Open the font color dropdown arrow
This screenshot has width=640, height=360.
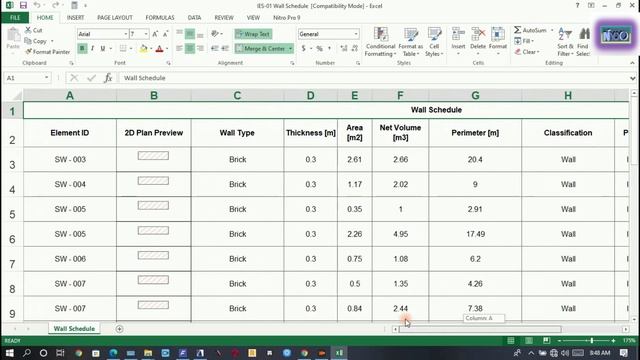tap(167, 49)
